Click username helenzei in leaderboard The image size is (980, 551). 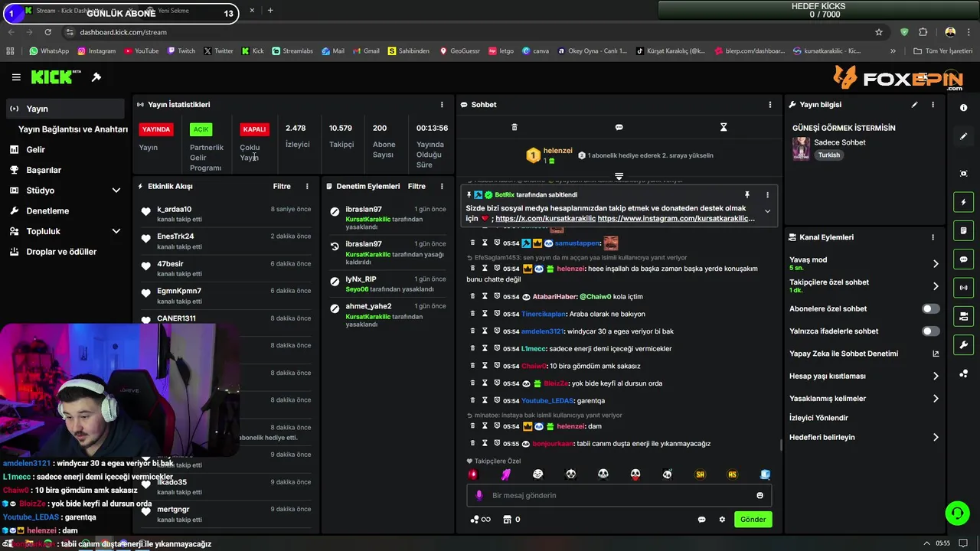(x=557, y=151)
